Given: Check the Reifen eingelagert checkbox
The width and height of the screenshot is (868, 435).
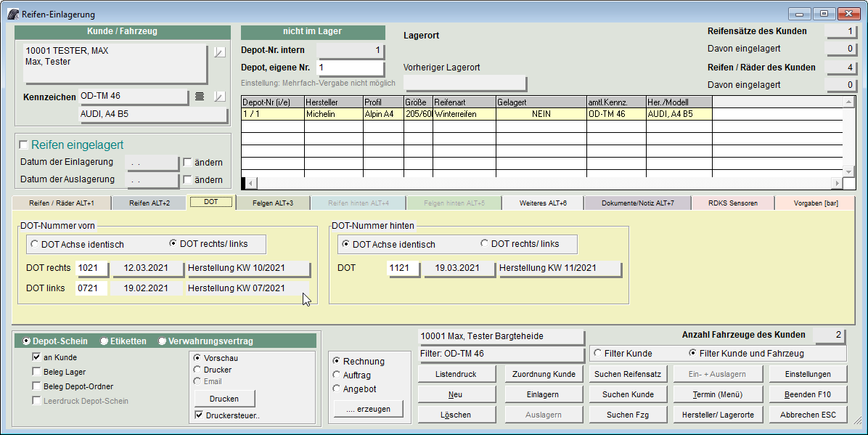Looking at the screenshot, I should [x=24, y=145].
